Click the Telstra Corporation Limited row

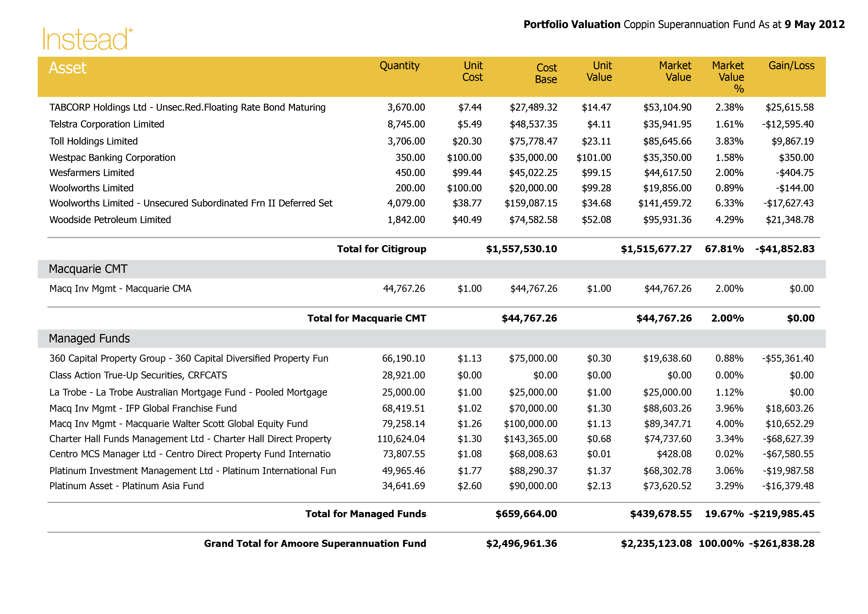107,125
